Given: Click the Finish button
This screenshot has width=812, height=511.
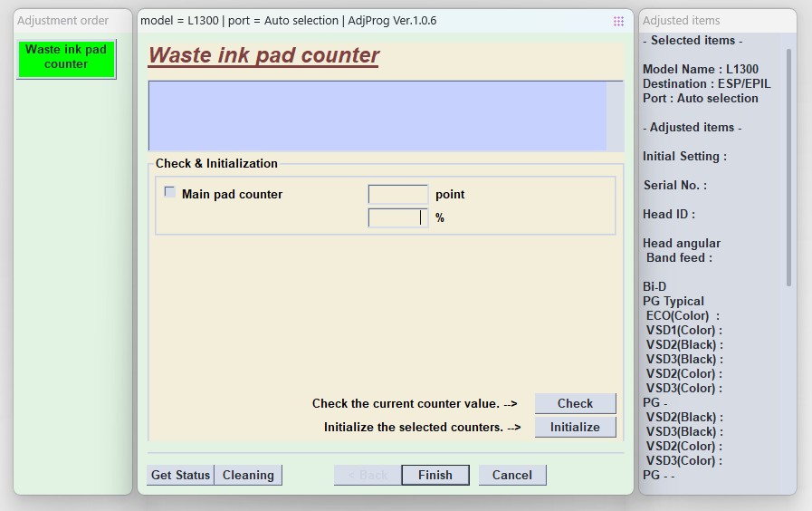Looking at the screenshot, I should 435,475.
